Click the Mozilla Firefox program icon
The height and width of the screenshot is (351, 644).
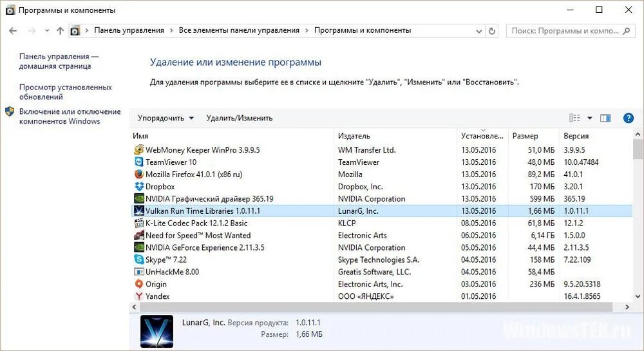(x=139, y=174)
